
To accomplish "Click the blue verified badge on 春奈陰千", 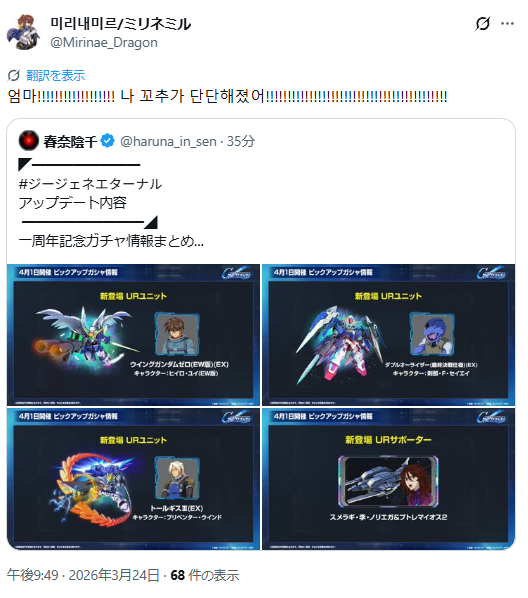I will [x=108, y=141].
